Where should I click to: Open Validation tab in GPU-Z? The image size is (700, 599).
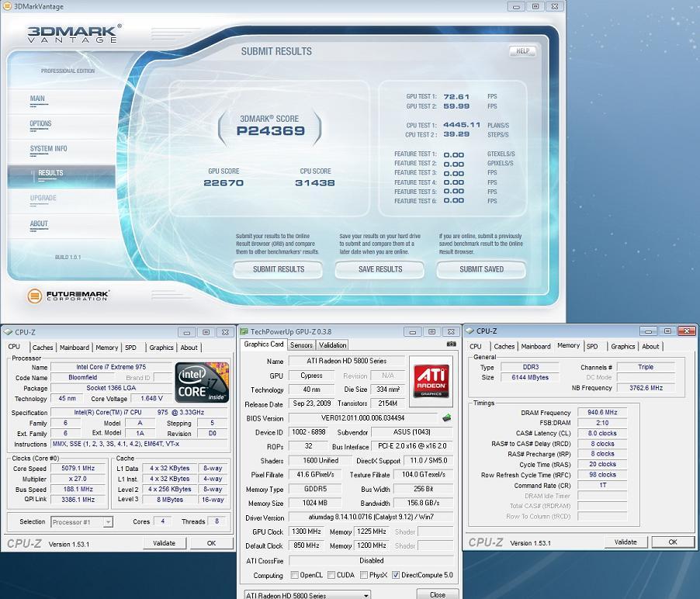click(333, 345)
